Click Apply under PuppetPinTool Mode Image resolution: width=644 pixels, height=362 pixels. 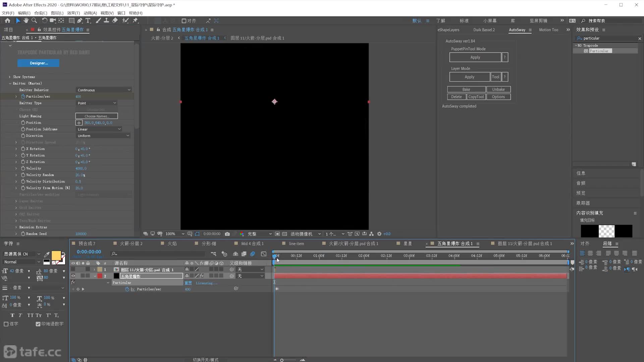pyautogui.click(x=475, y=57)
